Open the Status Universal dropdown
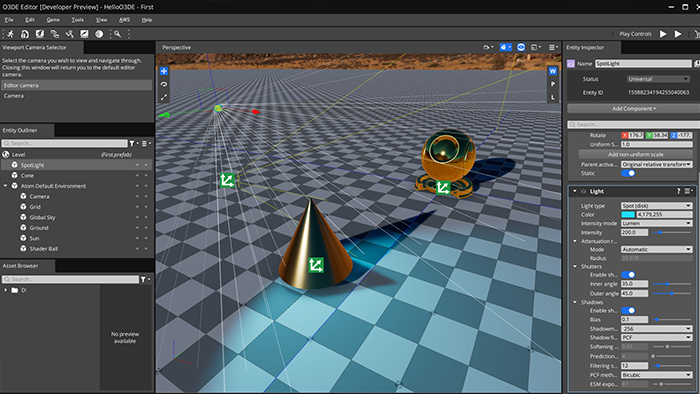The image size is (700, 394). click(658, 79)
